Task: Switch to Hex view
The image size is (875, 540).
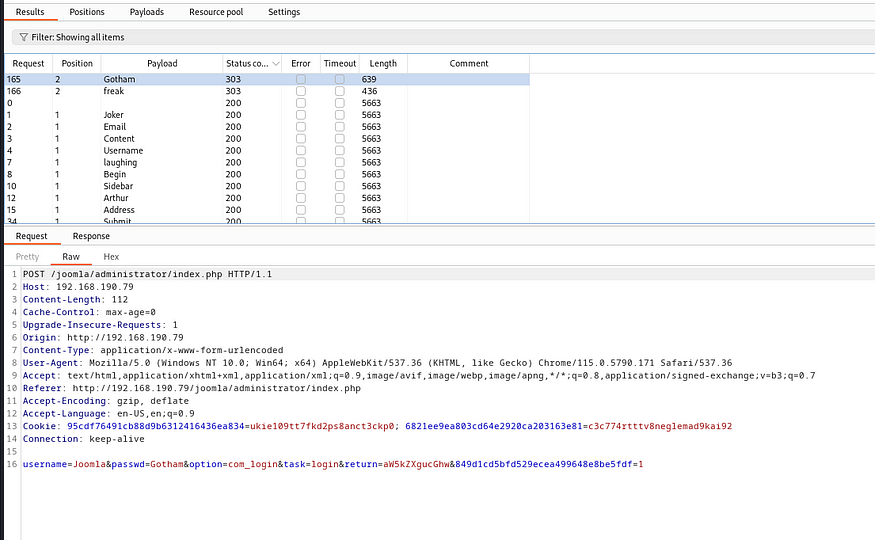Action: [x=111, y=257]
